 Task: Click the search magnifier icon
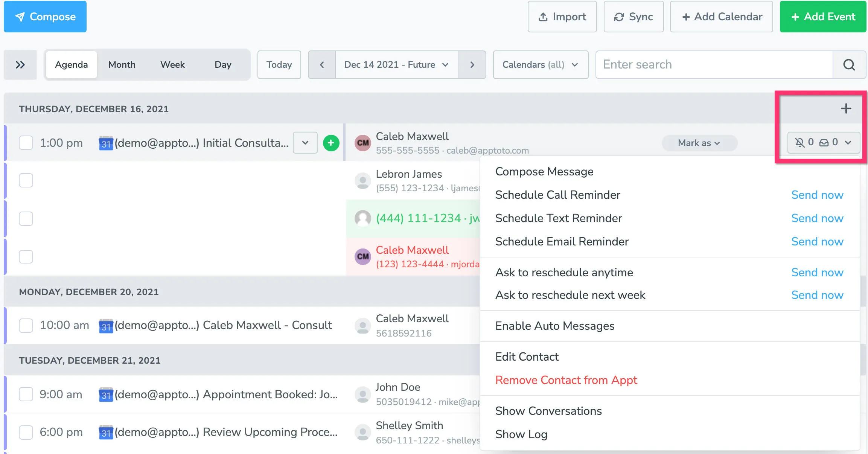[x=849, y=64]
